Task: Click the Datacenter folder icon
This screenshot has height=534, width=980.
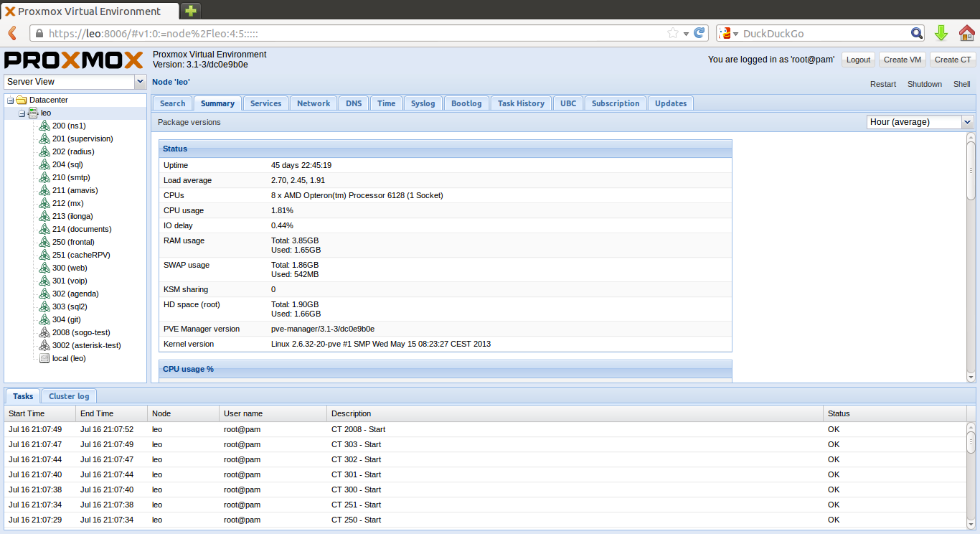Action: click(22, 100)
